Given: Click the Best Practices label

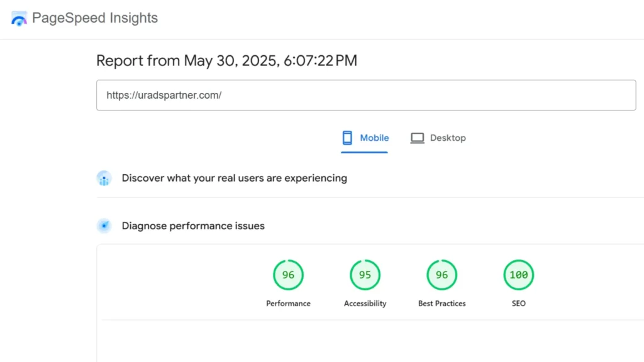Looking at the screenshot, I should [x=442, y=304].
